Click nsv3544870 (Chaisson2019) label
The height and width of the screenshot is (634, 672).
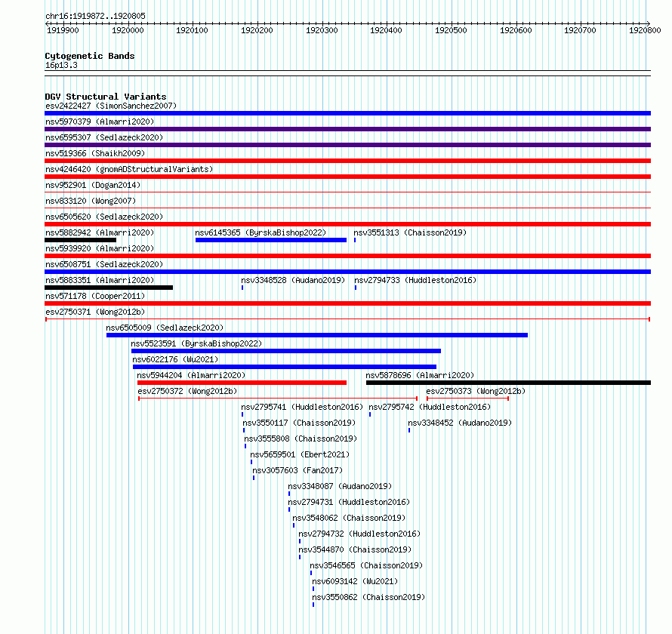355,549
